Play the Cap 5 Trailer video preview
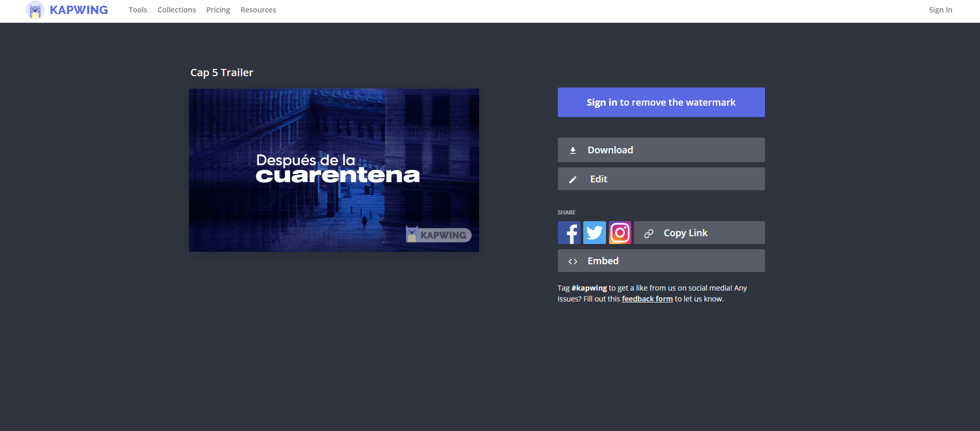Image resolution: width=980 pixels, height=431 pixels. pyautogui.click(x=334, y=170)
